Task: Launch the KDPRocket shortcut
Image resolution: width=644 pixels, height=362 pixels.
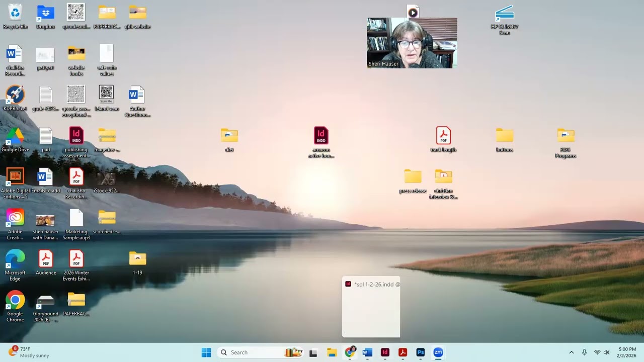Action: click(15, 99)
